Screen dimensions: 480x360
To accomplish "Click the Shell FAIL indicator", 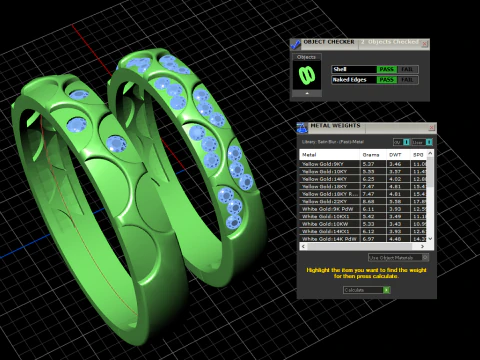I will coord(407,69).
